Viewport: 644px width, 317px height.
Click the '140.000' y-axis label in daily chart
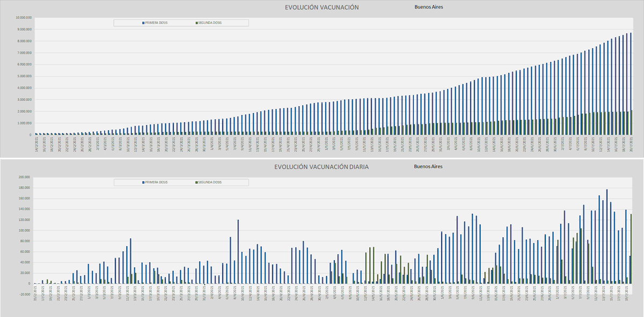[x=25, y=209]
